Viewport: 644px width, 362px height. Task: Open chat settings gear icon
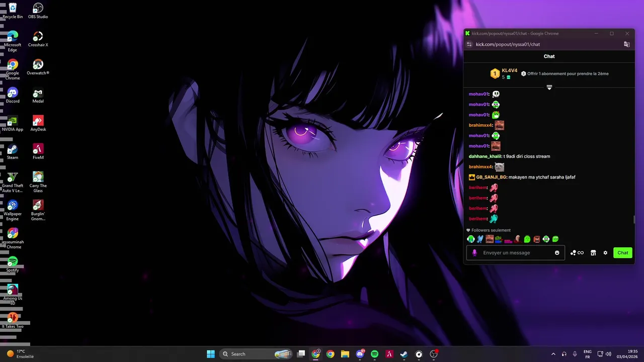pyautogui.click(x=605, y=253)
